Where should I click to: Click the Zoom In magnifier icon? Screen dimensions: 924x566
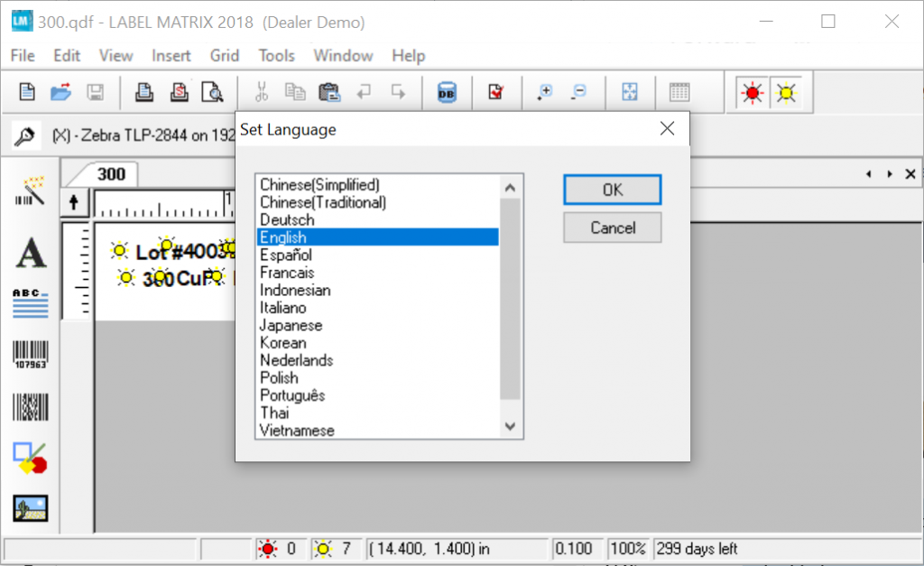pos(545,92)
